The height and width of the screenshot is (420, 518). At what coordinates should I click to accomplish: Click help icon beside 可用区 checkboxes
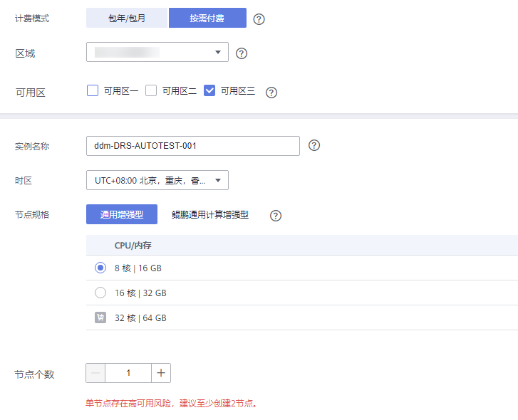[271, 92]
